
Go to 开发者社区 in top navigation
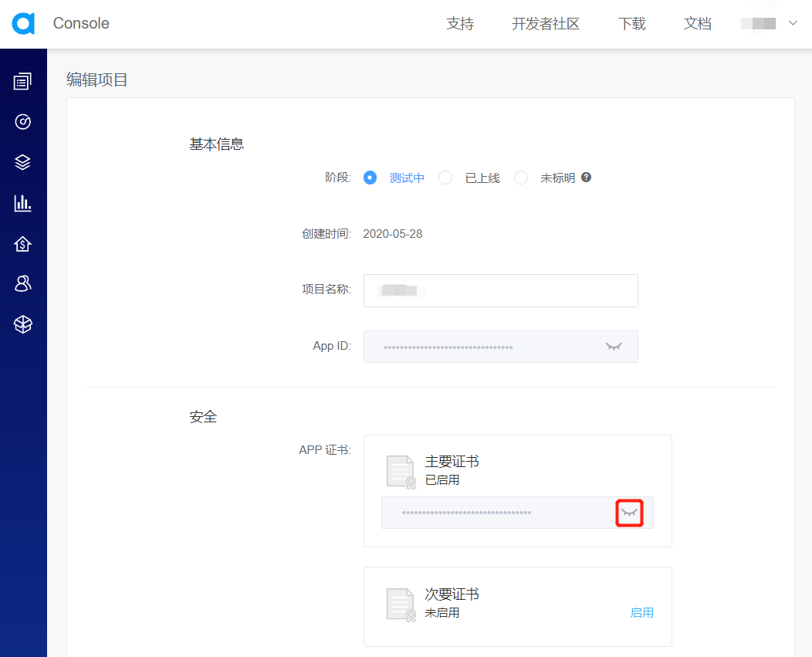pos(546,24)
